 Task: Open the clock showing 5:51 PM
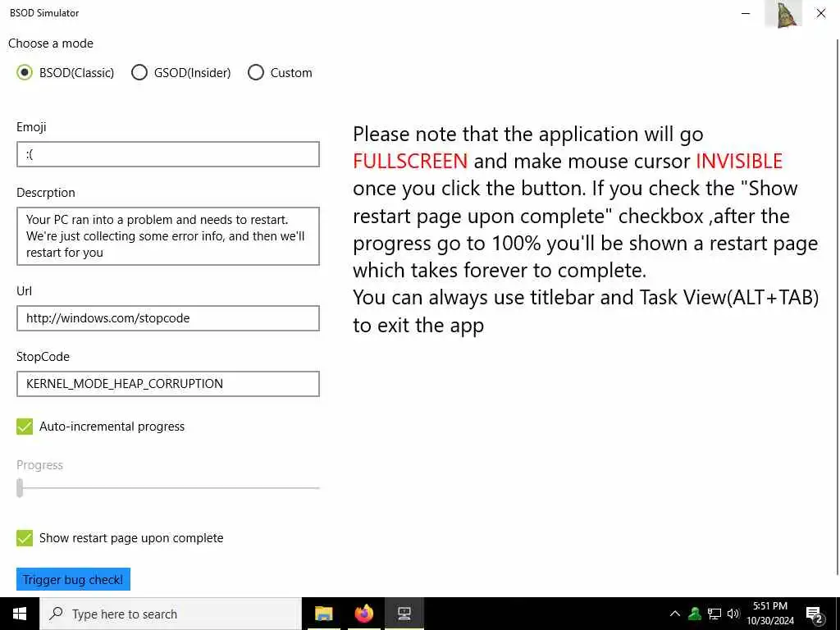(770, 614)
